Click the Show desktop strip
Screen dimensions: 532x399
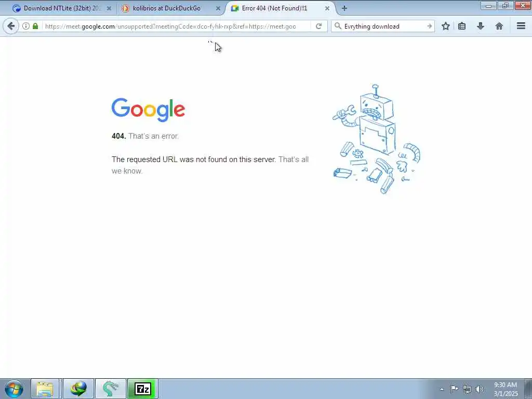coord(528,389)
